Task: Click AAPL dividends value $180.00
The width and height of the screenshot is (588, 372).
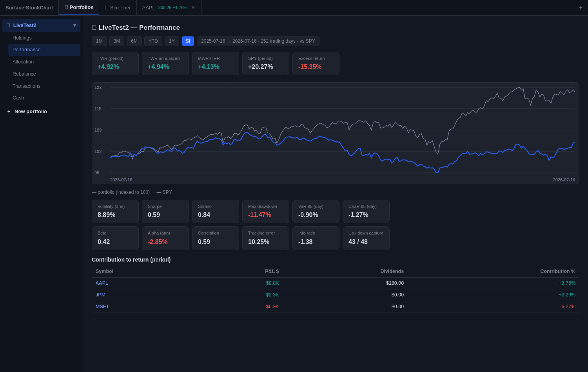Action: pos(395,283)
